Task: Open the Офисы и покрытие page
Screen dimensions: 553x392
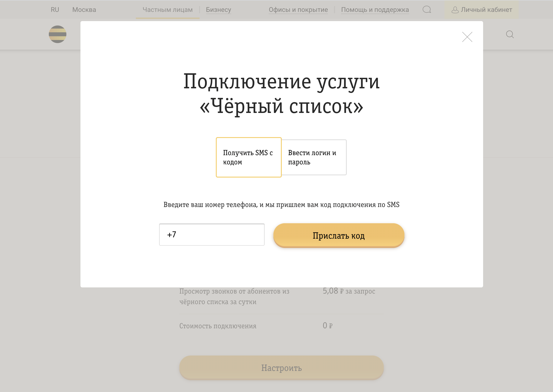Action: coord(298,10)
